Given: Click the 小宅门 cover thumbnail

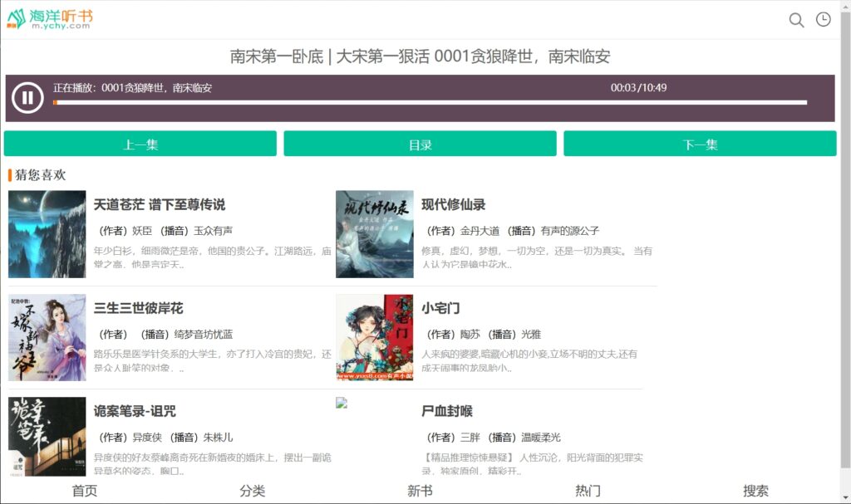Looking at the screenshot, I should coord(374,335).
